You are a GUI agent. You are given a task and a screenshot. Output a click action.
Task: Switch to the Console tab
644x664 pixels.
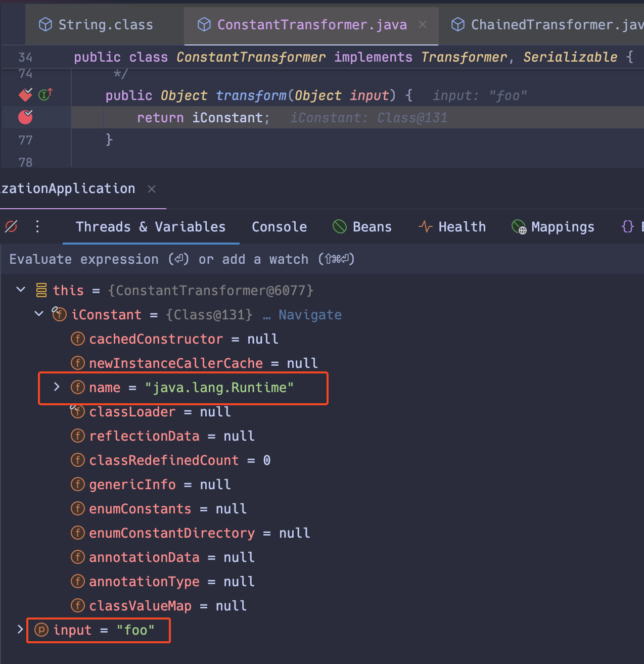coord(279,227)
